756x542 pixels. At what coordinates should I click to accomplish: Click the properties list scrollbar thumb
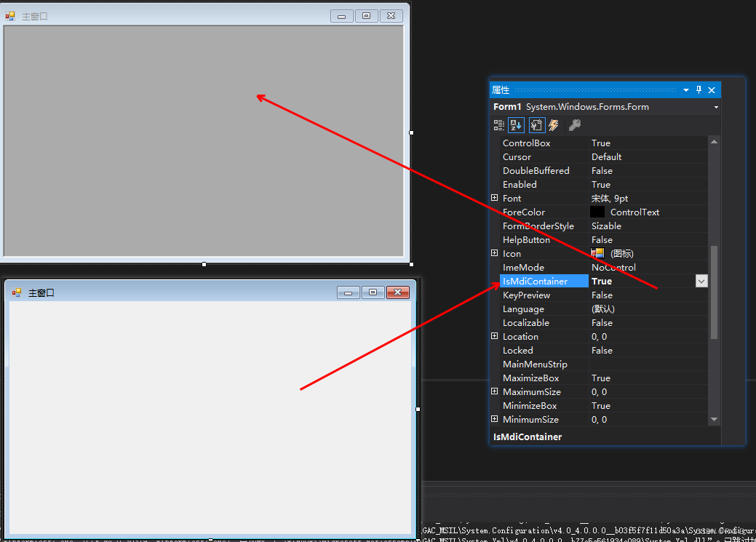click(x=714, y=292)
